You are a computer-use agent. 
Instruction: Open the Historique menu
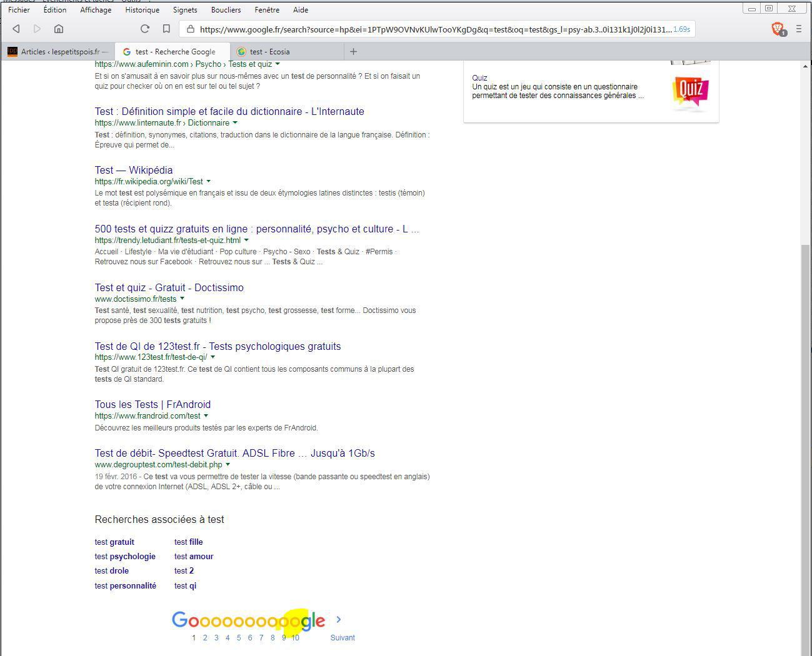(142, 10)
